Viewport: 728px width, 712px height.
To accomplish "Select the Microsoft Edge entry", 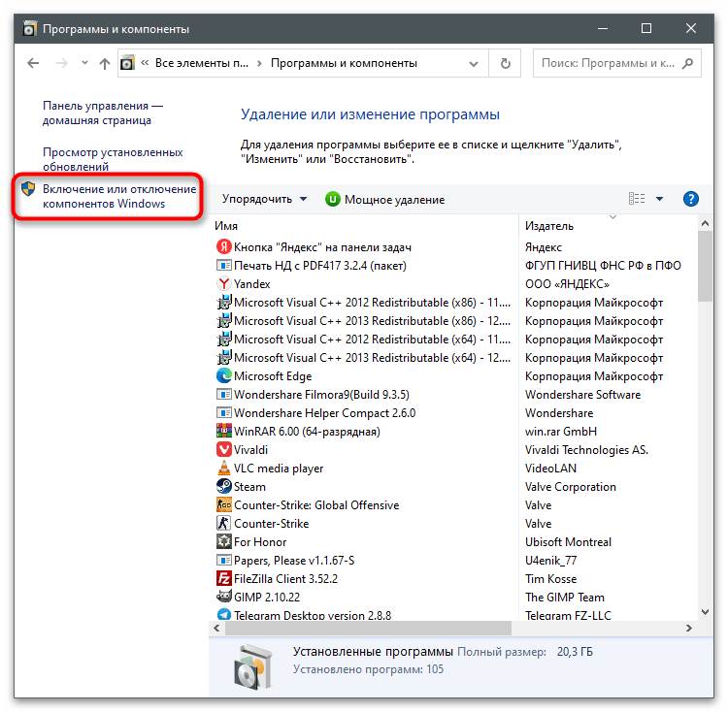I will (273, 375).
